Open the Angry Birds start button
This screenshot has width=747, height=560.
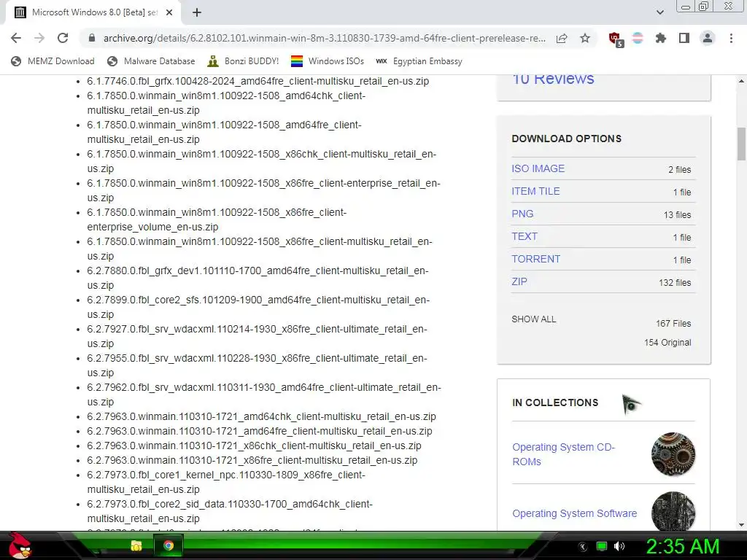[x=20, y=545]
